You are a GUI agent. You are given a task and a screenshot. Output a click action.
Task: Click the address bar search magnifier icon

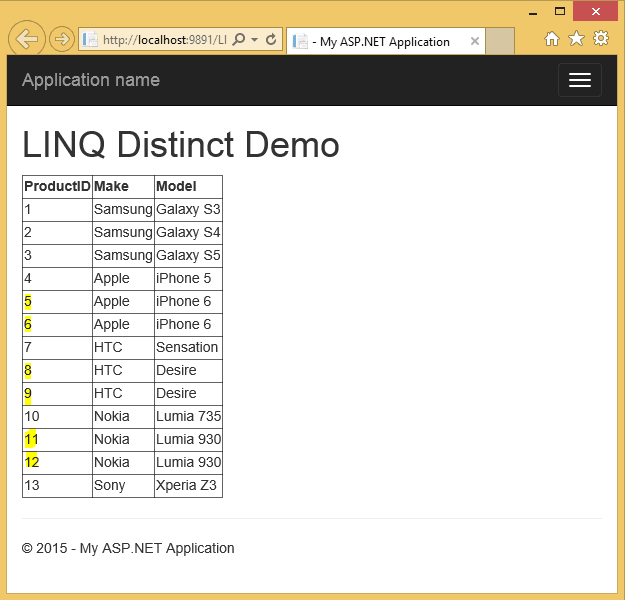pos(240,40)
